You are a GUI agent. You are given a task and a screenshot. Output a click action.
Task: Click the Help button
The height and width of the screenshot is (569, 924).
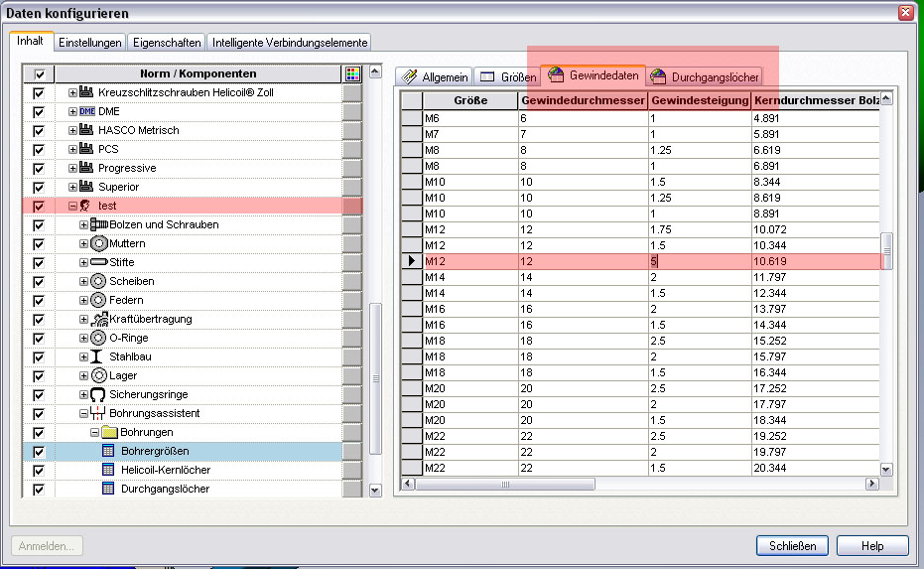[872, 545]
